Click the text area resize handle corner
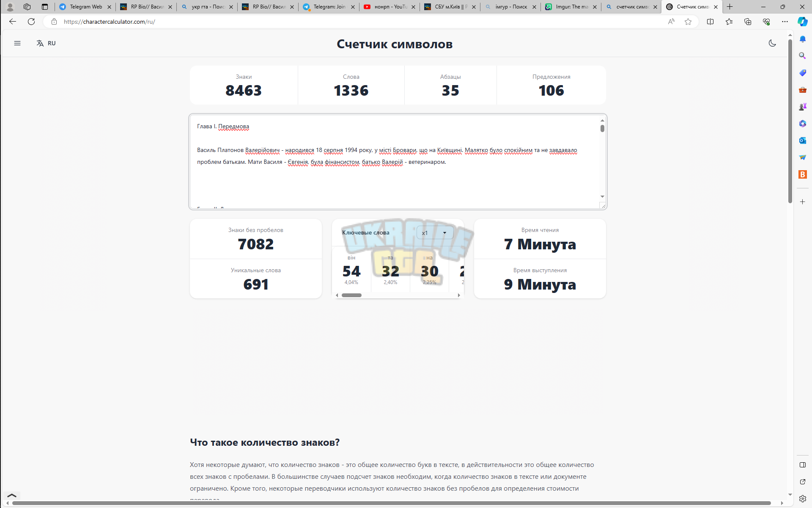The width and height of the screenshot is (812, 508). coord(603,205)
